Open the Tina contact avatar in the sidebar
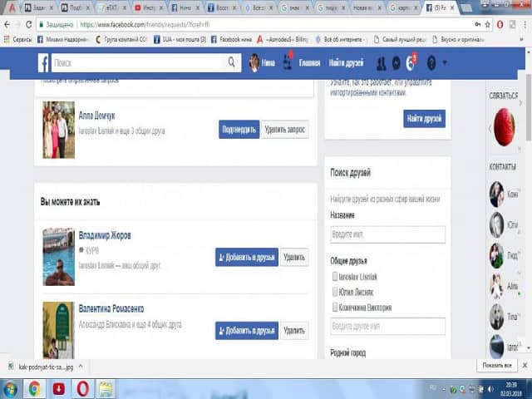 497,317
